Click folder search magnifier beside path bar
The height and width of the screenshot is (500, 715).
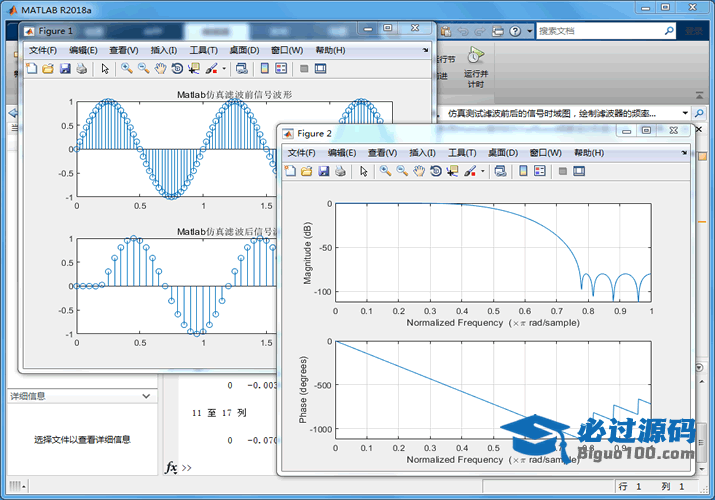(699, 113)
